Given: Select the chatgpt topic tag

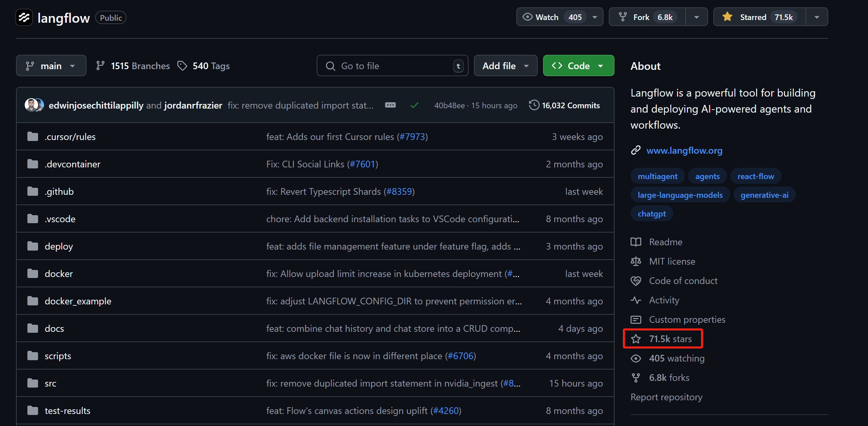Looking at the screenshot, I should [651, 214].
